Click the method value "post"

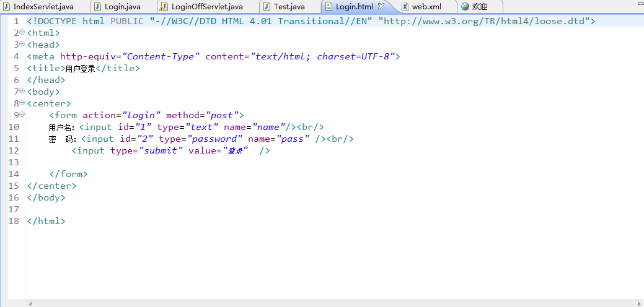222,116
